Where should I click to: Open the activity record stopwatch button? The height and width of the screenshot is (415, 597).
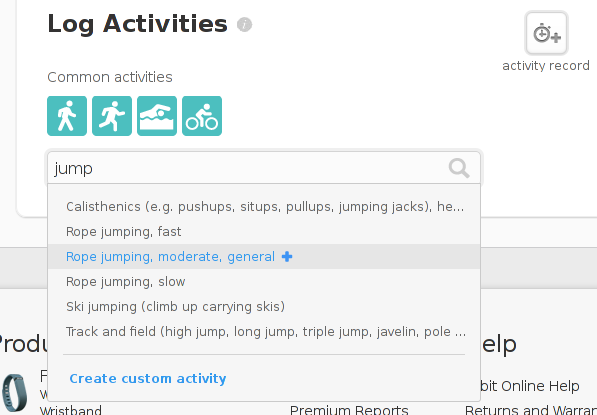[546, 33]
